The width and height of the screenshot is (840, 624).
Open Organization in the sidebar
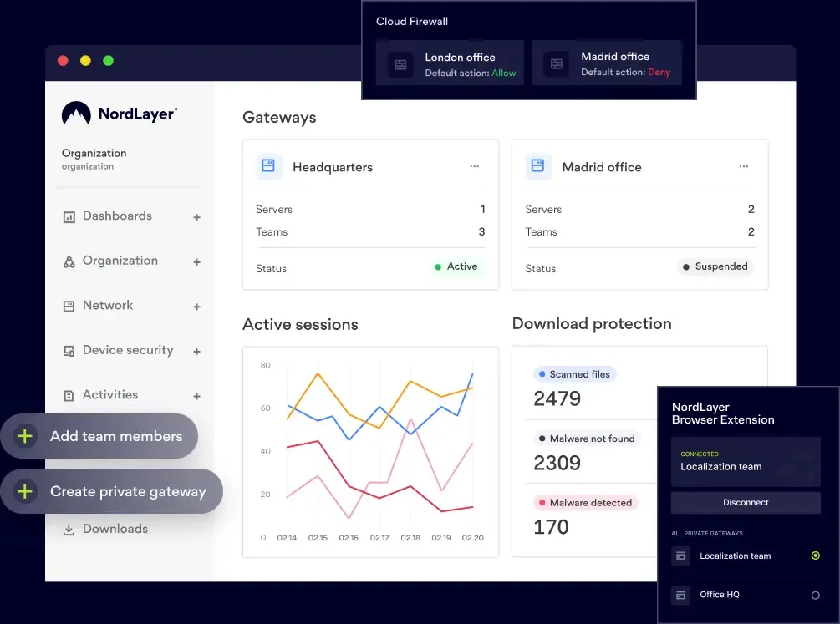point(120,261)
